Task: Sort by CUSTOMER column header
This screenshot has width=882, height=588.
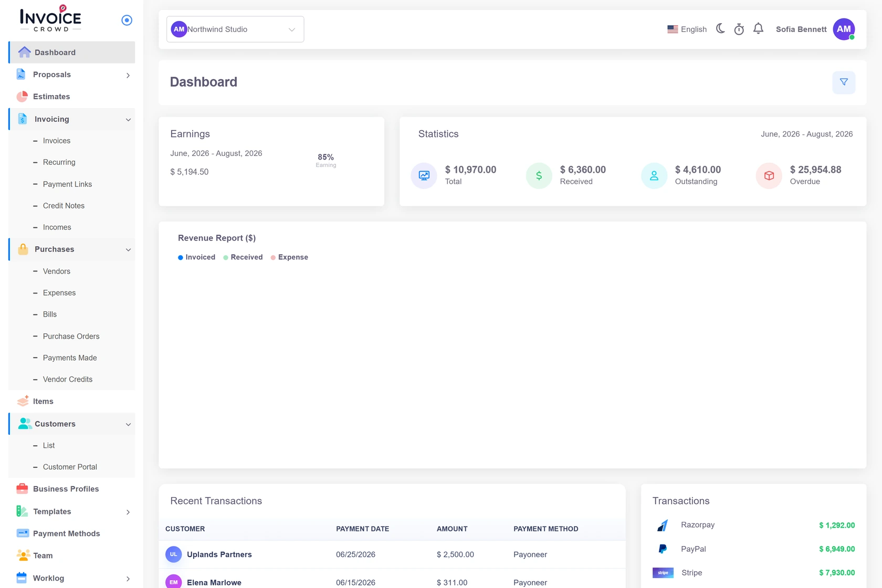Action: pyautogui.click(x=185, y=529)
